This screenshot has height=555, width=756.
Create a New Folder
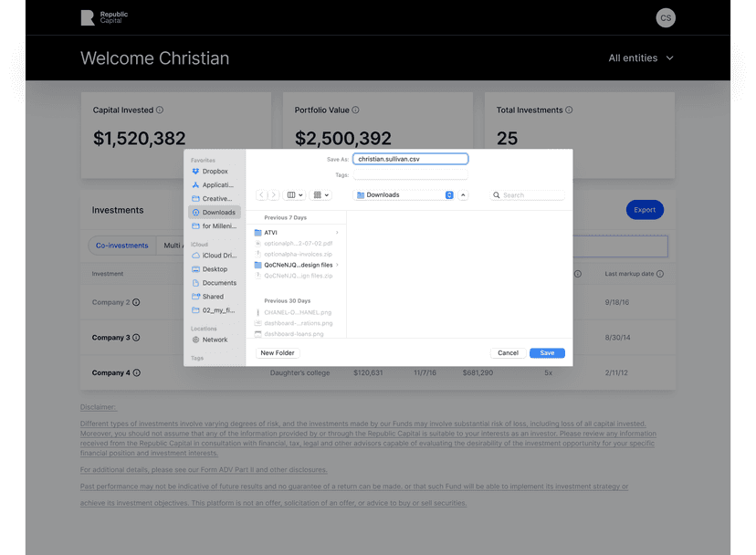point(278,353)
